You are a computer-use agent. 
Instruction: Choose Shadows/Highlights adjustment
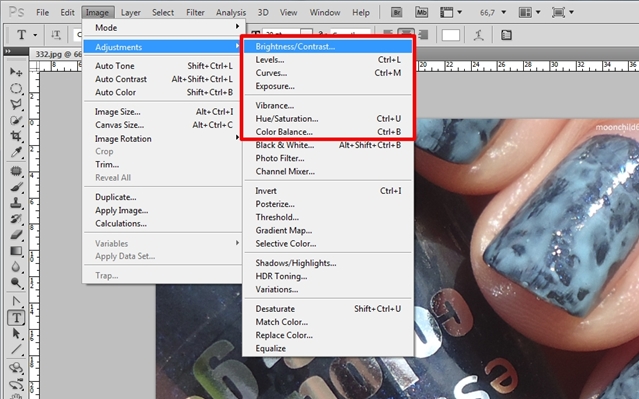328,263
